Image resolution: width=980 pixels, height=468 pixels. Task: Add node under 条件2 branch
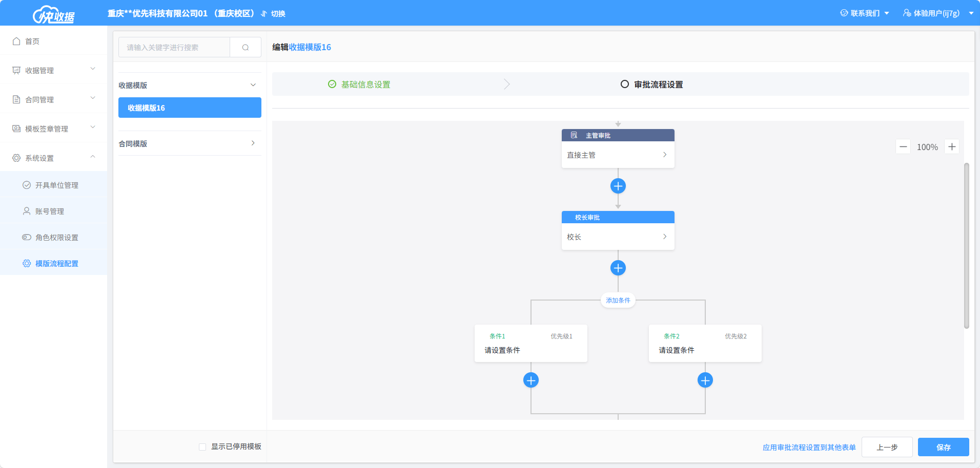tap(705, 380)
